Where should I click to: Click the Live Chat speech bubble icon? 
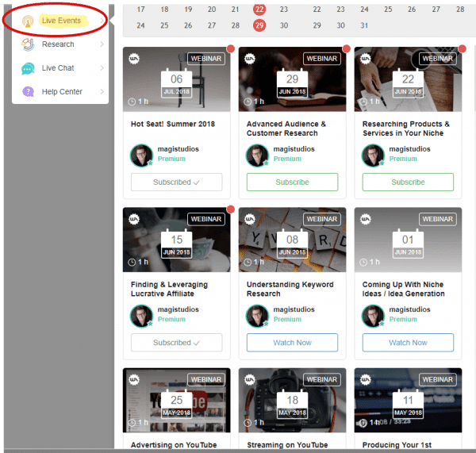click(28, 68)
